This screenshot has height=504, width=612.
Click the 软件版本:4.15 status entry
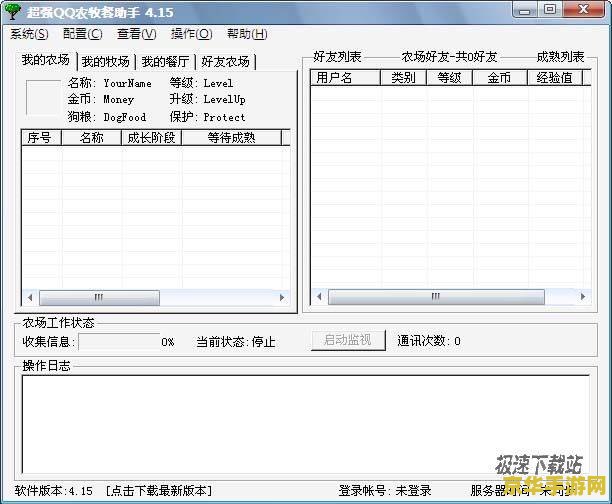(53, 491)
